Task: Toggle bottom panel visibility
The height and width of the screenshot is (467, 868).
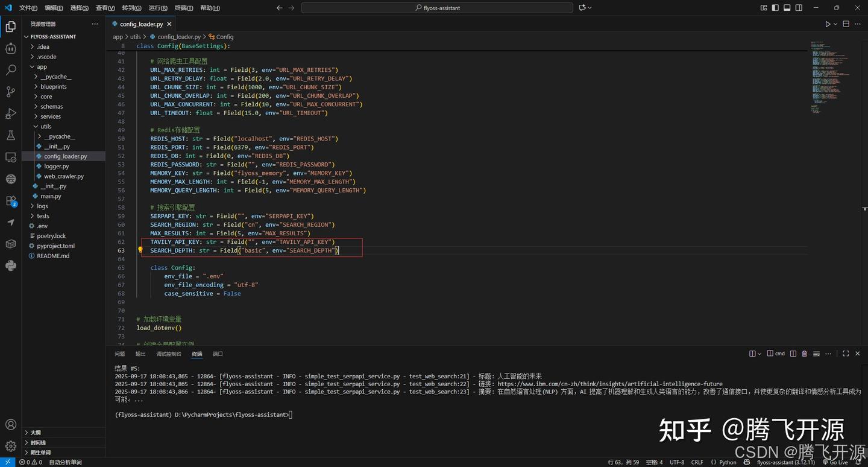Action: click(x=787, y=8)
